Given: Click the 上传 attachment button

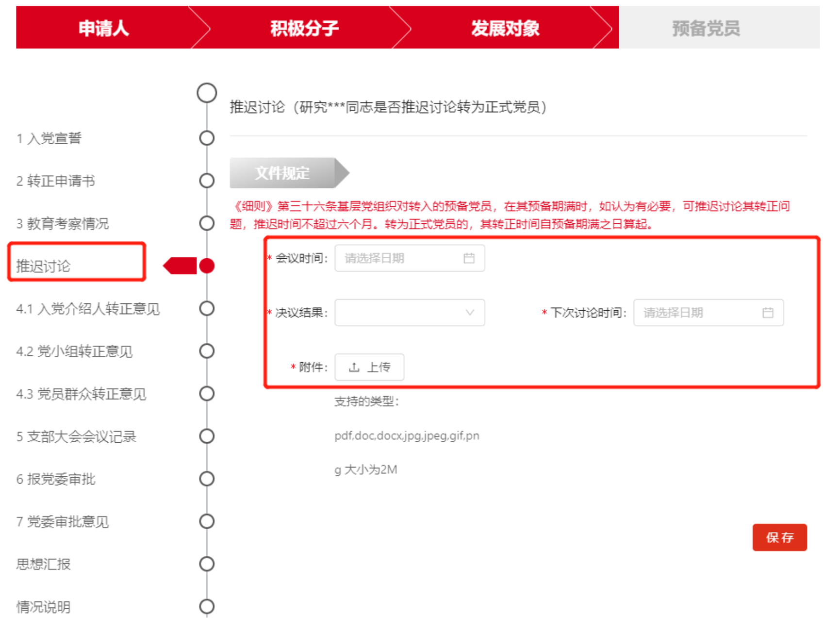Looking at the screenshot, I should tap(369, 367).
